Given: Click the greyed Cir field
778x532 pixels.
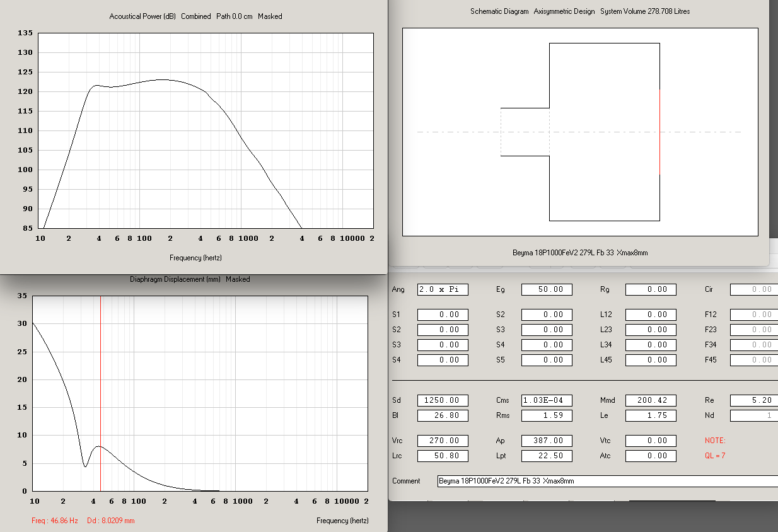Looking at the screenshot, I should (754, 290).
